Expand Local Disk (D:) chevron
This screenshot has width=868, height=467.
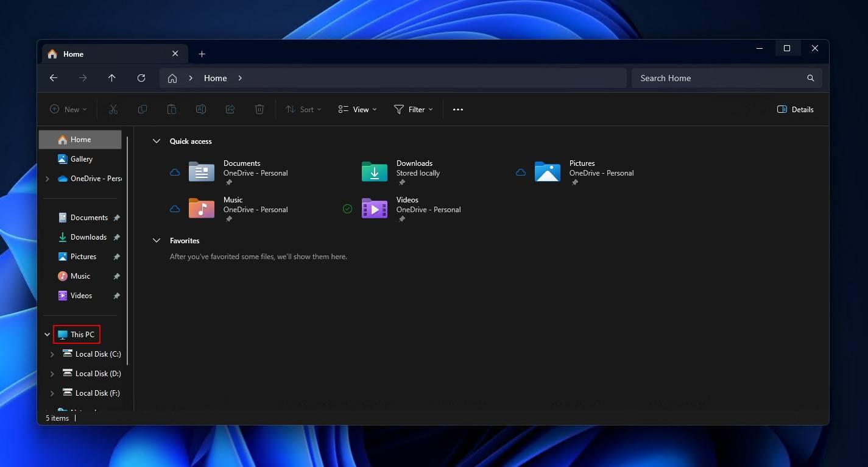pos(52,374)
